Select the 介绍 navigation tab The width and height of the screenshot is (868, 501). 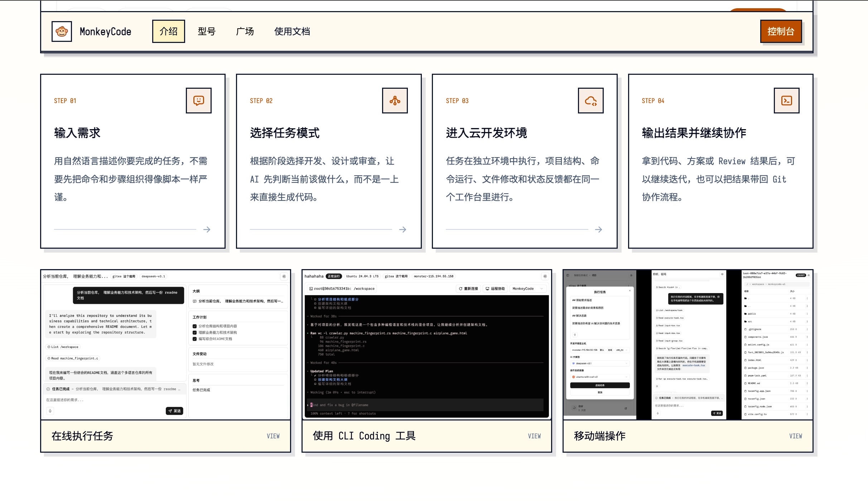(x=168, y=31)
